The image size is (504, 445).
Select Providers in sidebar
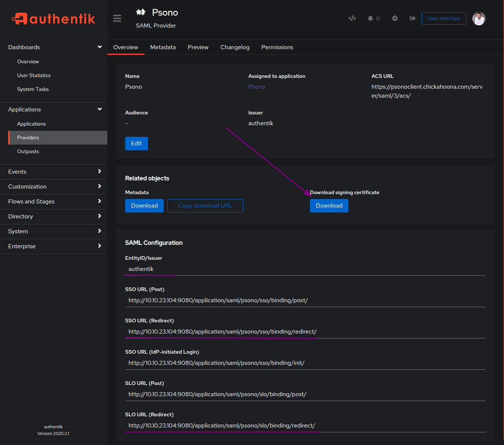pos(58,138)
